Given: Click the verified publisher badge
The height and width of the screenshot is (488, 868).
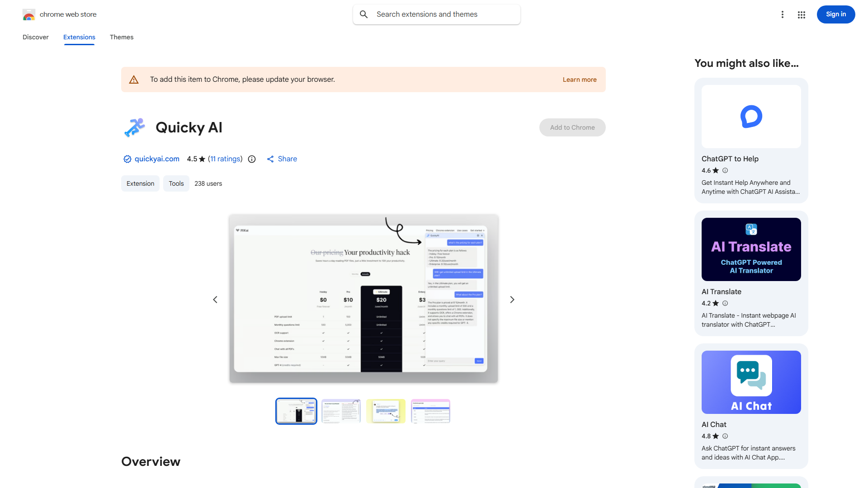Looking at the screenshot, I should click(x=127, y=159).
